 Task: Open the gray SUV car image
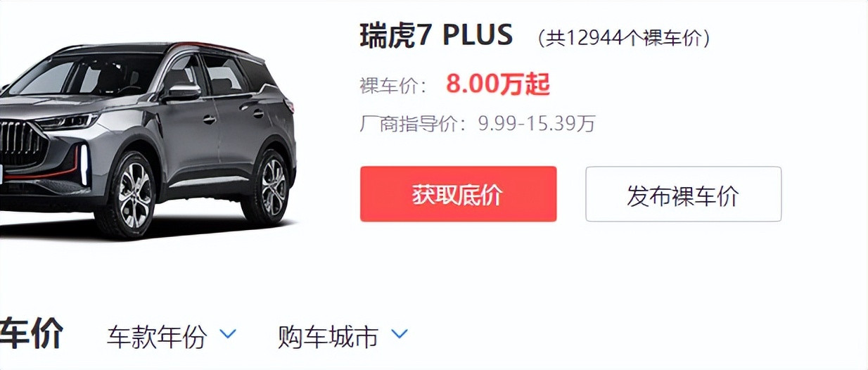point(146,137)
